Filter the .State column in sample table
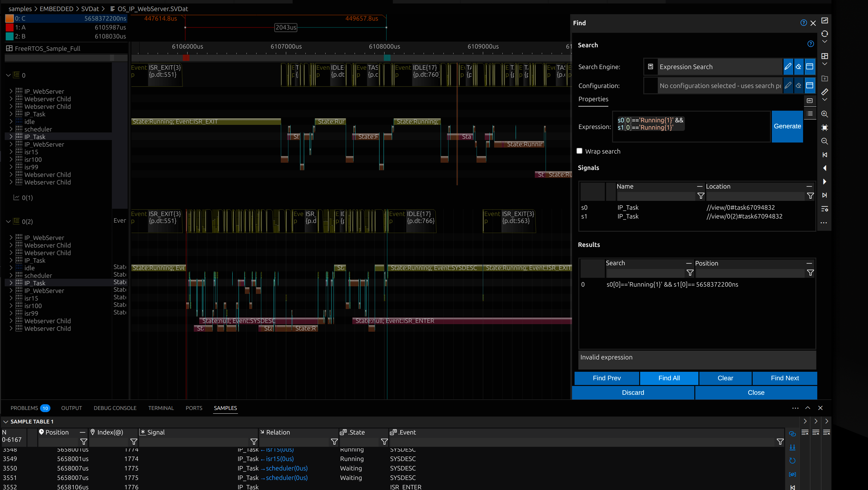868x490 pixels. click(384, 441)
